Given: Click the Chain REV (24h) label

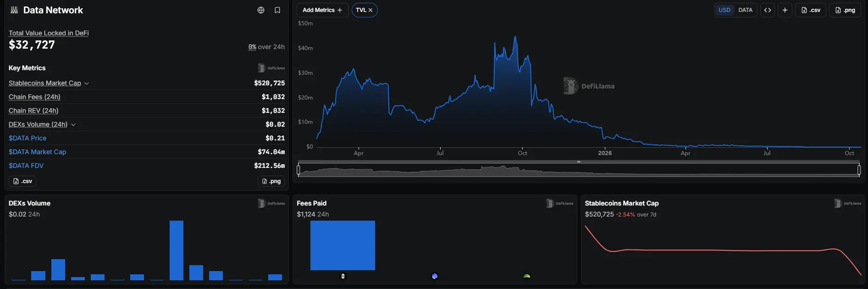Looking at the screenshot, I should coord(33,111).
